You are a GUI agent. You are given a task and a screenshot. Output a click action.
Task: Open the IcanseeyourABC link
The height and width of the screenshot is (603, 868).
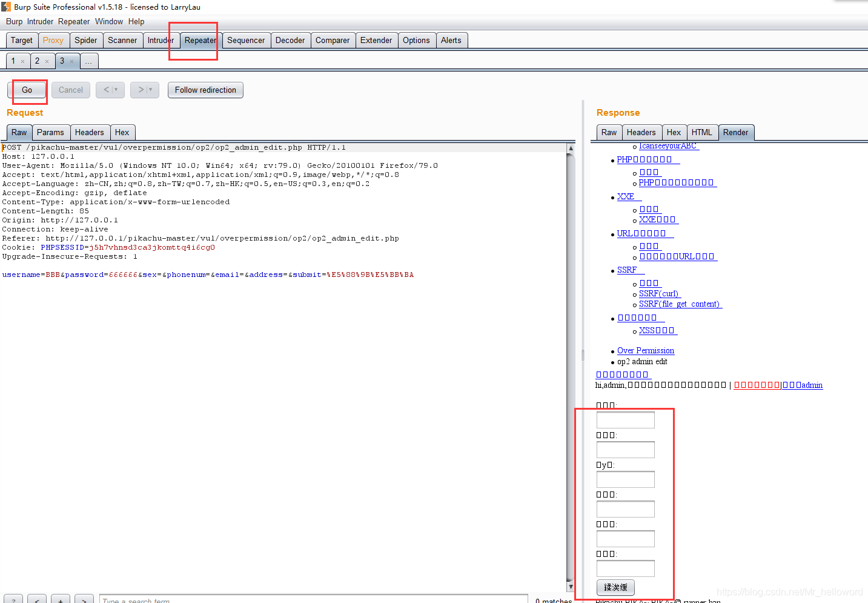click(668, 146)
